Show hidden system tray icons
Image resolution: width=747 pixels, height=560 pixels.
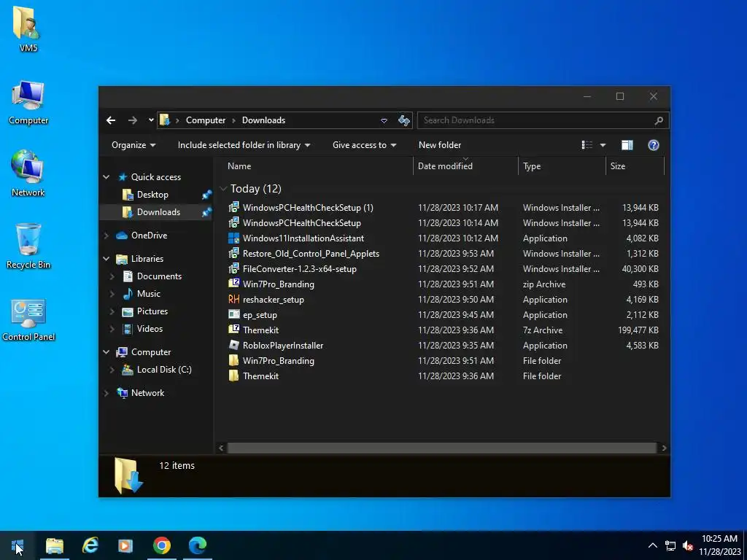pyautogui.click(x=653, y=545)
